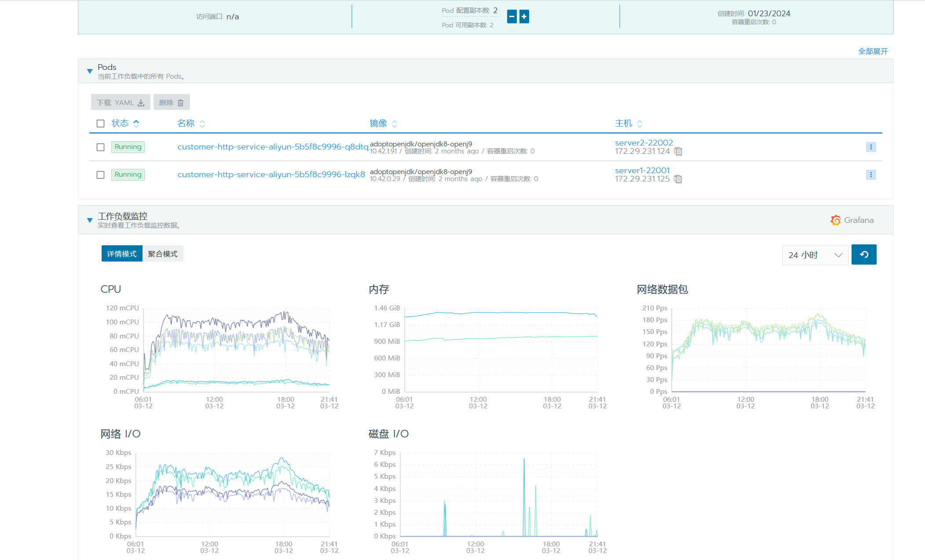
Task: Open pod customer-http-service-aliyun-5b5f8c9996-q8dtq
Action: [x=273, y=147]
